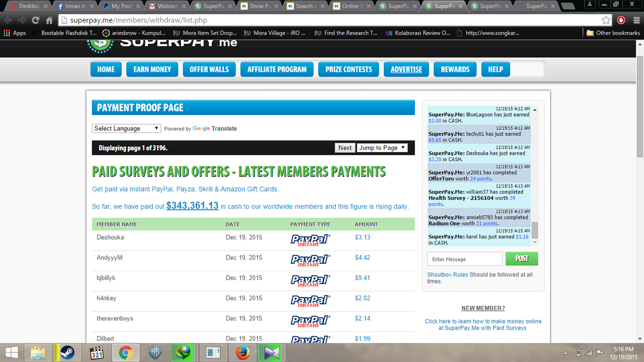This screenshot has width=644, height=362.
Task: Open the HELP section
Action: point(496,69)
